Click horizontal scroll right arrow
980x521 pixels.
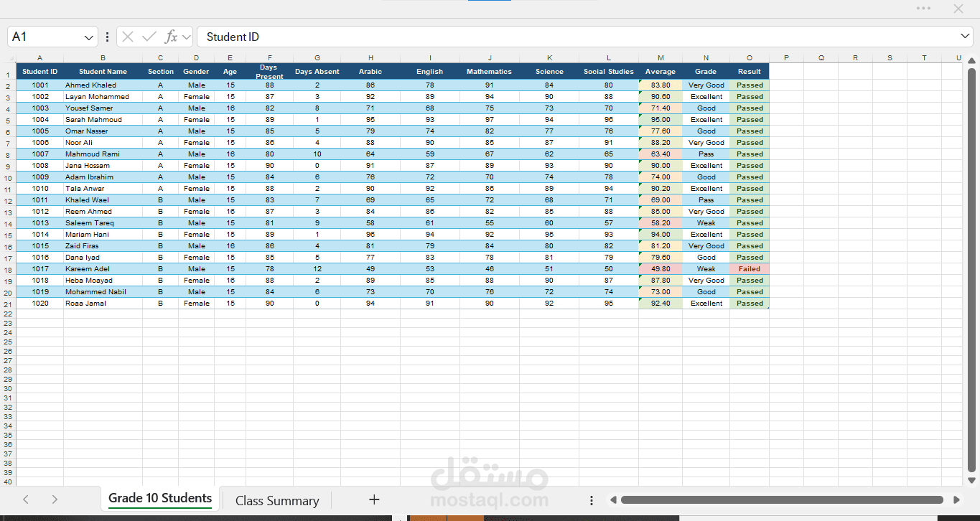click(956, 500)
